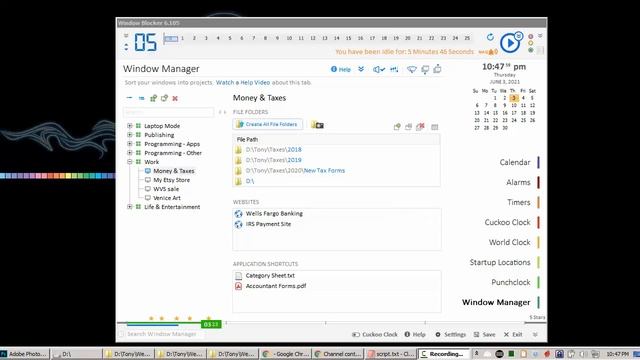Select highlighted date 3 in the calendar
The height and width of the screenshot is (360, 640).
514,98
